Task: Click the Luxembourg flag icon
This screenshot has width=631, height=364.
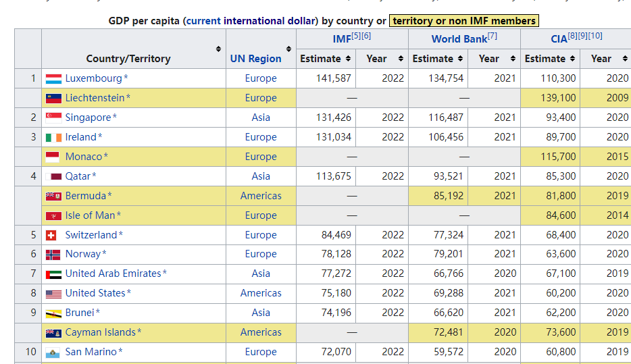Action: 53,79
